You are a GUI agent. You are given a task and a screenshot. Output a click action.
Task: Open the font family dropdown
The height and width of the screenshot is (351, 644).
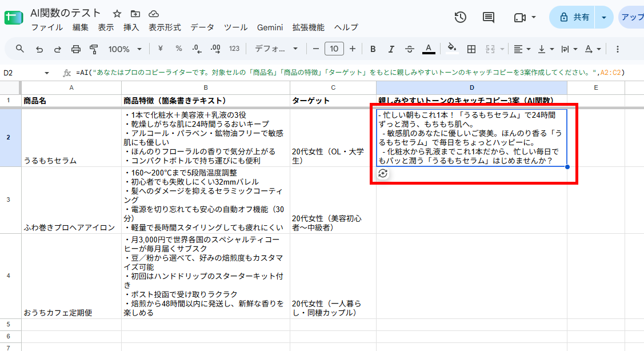tap(276, 49)
